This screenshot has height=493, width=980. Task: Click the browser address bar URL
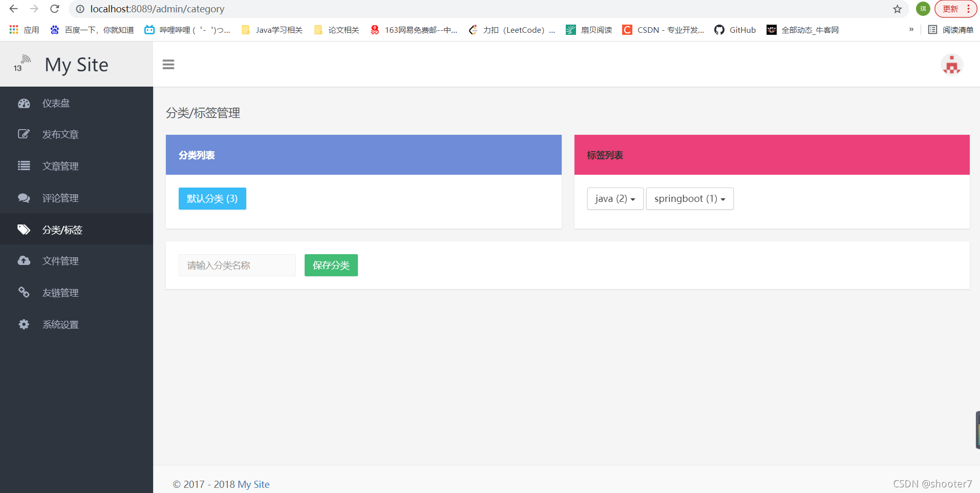(x=157, y=9)
